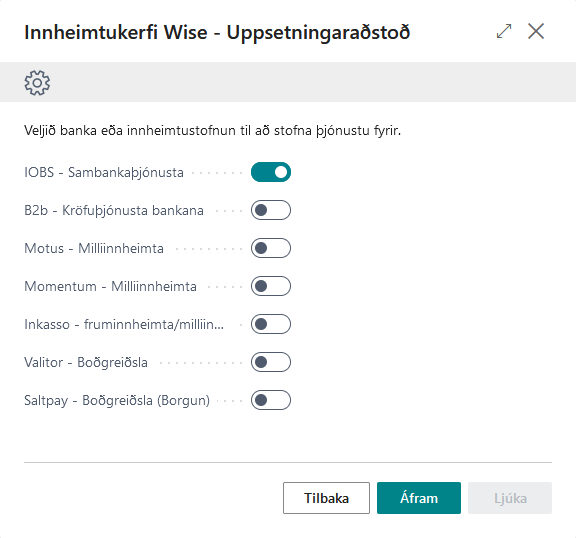
Task: Enable B2b Kröfuþjónusta bankana toggle
Action: pos(271,210)
